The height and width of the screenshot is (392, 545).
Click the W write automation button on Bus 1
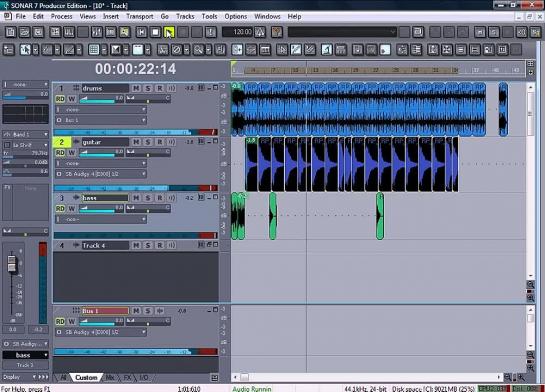click(72, 321)
